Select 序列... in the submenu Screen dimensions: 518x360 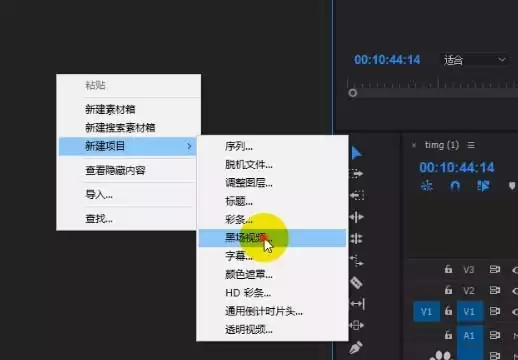click(x=272, y=146)
